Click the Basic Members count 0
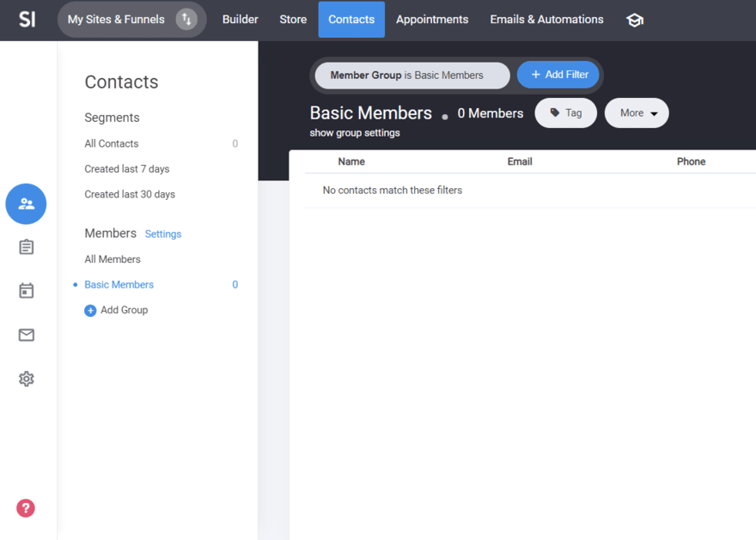Image resolution: width=756 pixels, height=540 pixels. pos(235,285)
